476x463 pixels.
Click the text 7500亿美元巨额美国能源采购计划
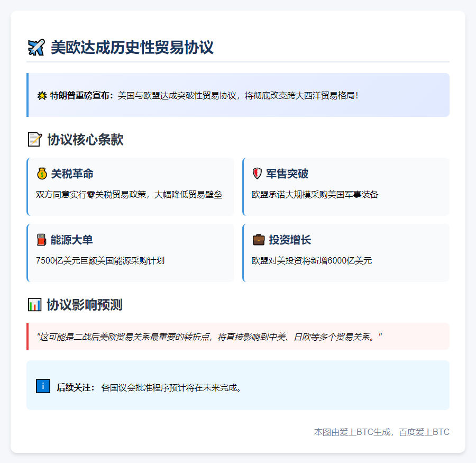click(100, 261)
